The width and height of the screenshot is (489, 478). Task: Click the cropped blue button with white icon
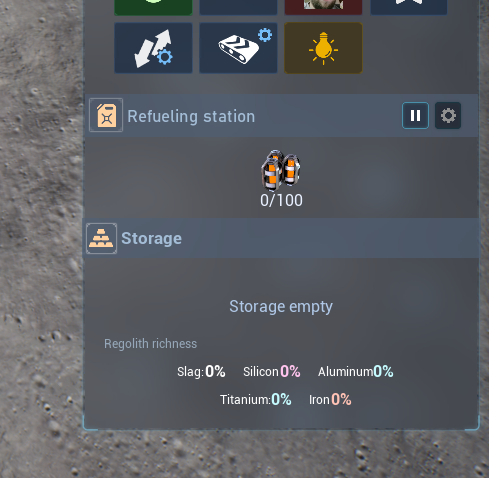tap(409, 7)
